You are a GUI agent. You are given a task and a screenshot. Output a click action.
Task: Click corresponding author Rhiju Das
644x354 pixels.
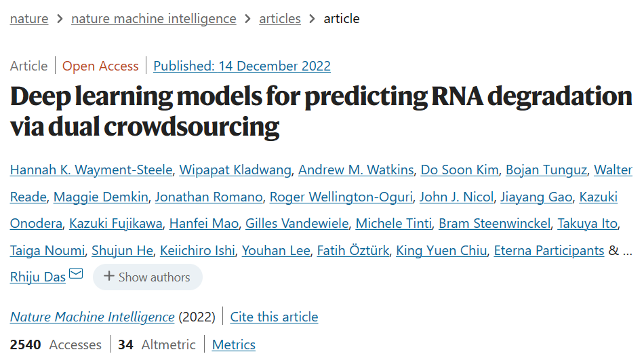[x=38, y=277]
